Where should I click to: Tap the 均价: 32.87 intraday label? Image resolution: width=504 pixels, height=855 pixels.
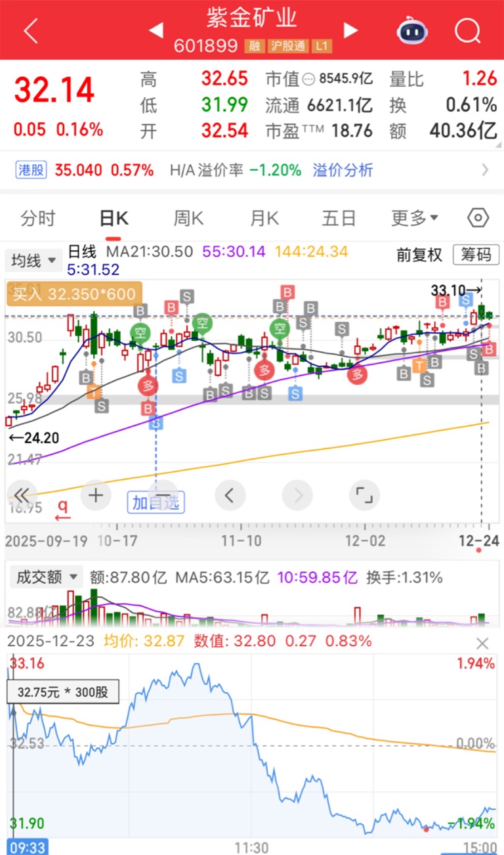144,641
